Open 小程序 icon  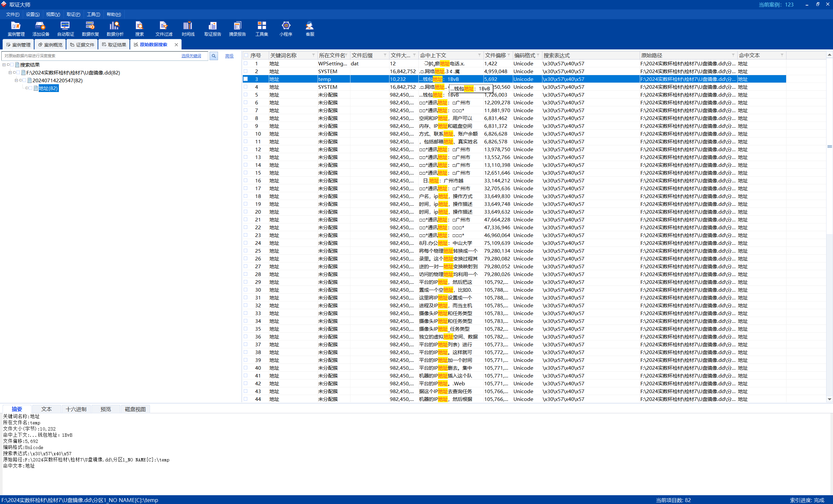click(286, 29)
